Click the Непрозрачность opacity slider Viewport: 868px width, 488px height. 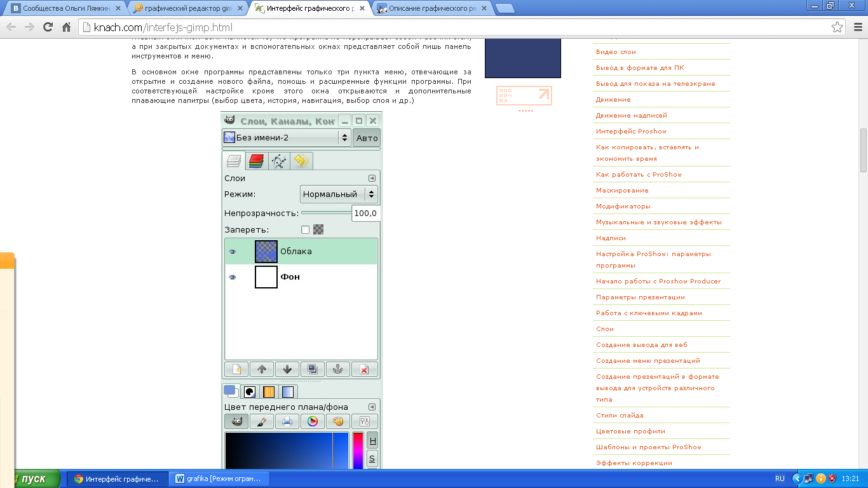[x=326, y=213]
